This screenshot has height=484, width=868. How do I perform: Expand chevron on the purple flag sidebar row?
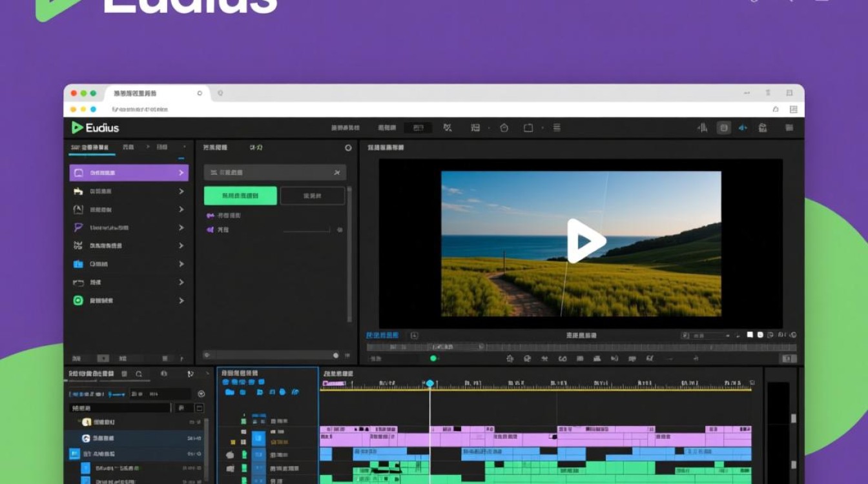tap(181, 228)
